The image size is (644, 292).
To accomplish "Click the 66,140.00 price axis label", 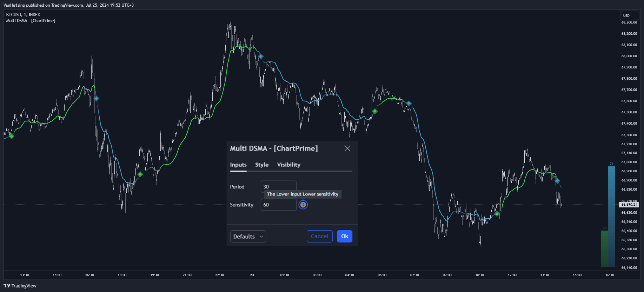I will pos(629,268).
